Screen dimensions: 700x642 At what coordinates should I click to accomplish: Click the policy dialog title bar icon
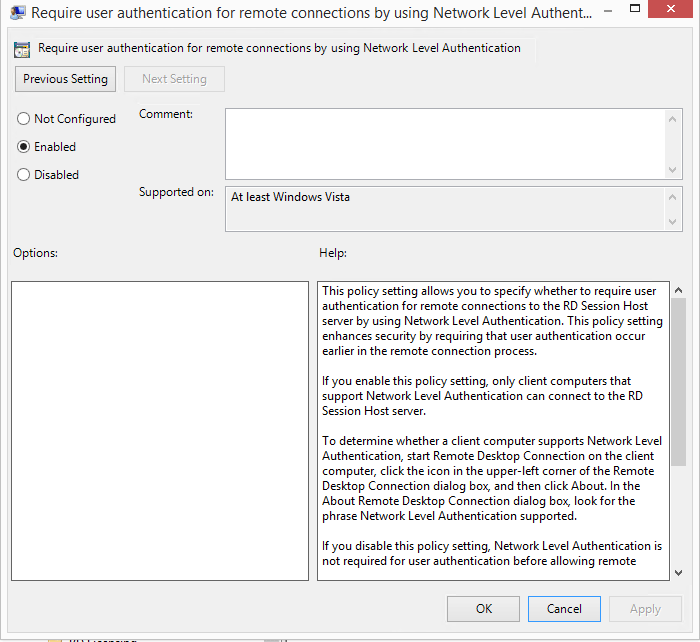point(18,14)
